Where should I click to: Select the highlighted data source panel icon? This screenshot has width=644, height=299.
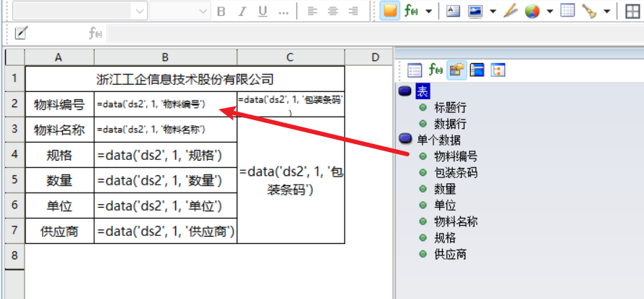[x=457, y=70]
